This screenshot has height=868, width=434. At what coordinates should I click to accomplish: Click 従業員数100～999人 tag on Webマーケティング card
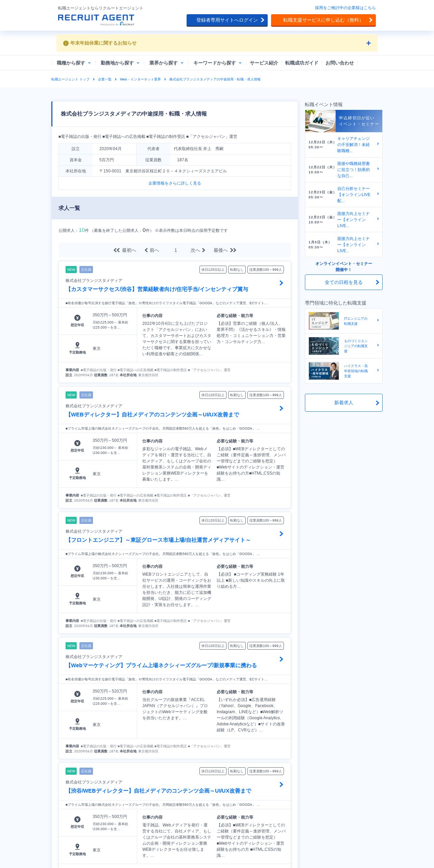(265, 646)
